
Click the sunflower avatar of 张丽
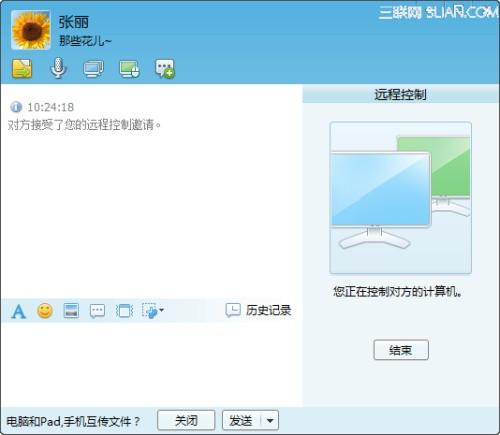[x=31, y=30]
